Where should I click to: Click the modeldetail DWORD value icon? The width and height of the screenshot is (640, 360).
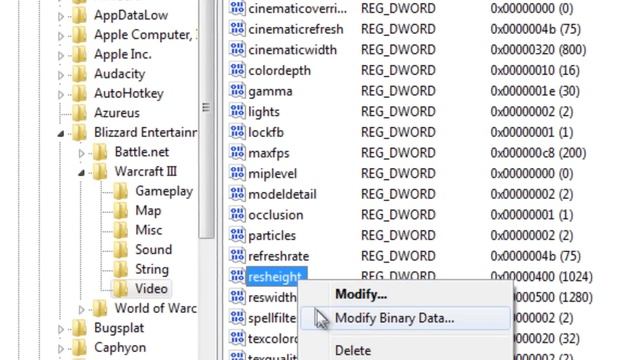237,194
